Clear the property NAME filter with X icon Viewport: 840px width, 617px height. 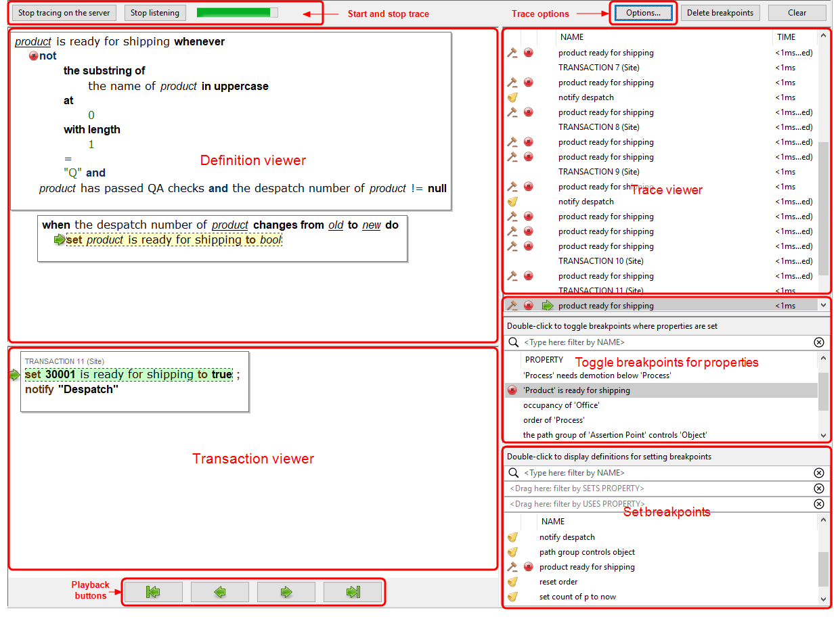819,342
